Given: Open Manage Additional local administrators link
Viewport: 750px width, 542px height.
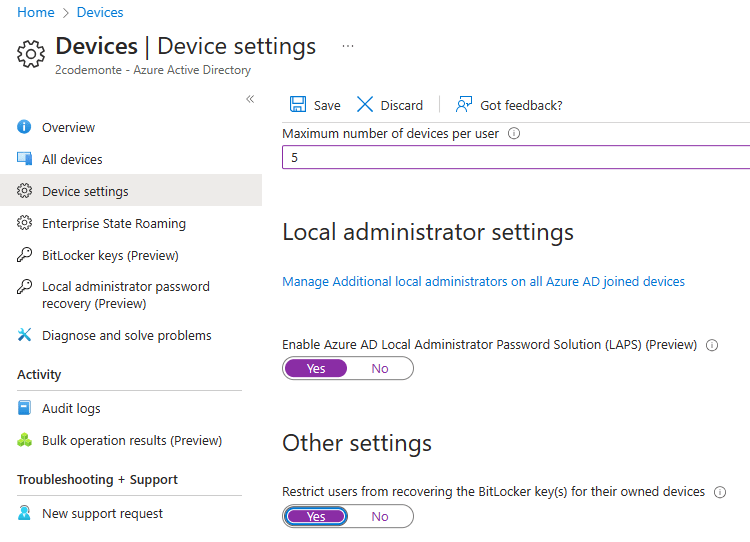Looking at the screenshot, I should [483, 282].
